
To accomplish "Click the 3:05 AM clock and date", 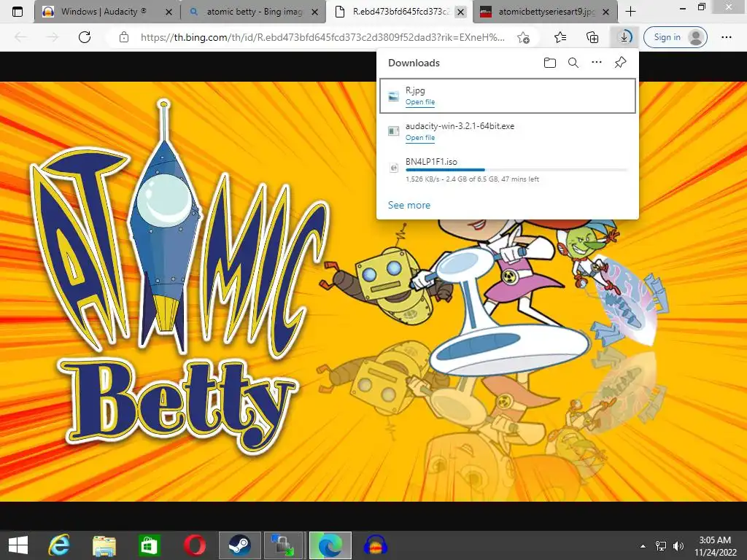I will 715,545.
